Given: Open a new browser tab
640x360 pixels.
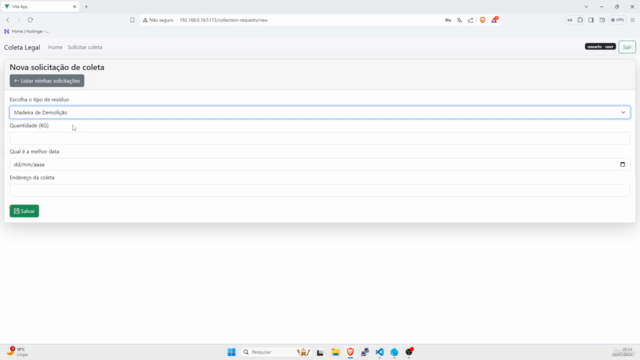Looking at the screenshot, I should tap(86, 7).
